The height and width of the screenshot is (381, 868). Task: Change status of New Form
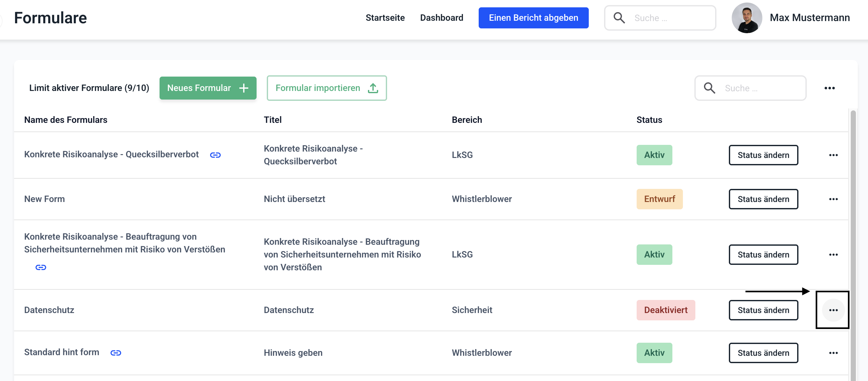pos(763,199)
